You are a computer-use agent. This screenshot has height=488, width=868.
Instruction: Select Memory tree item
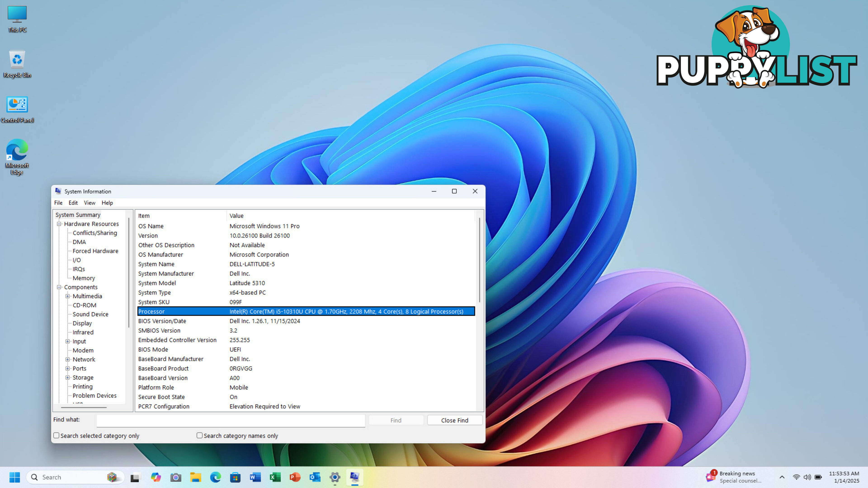(x=84, y=278)
